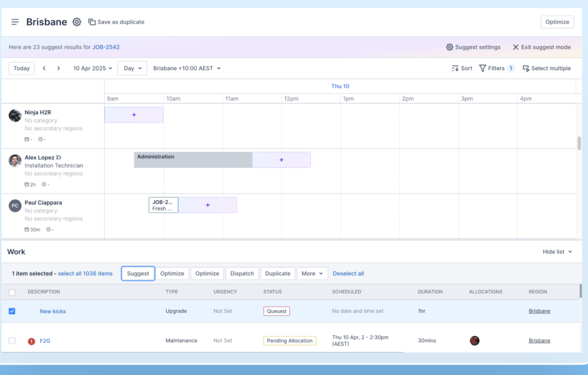Click Save as duplicate
This screenshot has height=375, width=588.
[x=116, y=22]
